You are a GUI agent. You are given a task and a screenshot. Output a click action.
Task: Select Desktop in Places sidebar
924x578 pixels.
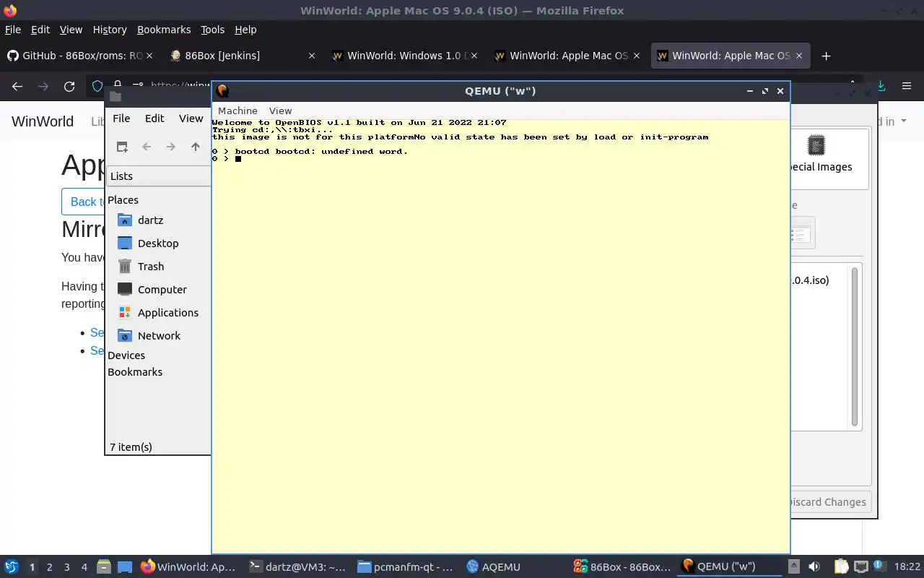pyautogui.click(x=158, y=243)
